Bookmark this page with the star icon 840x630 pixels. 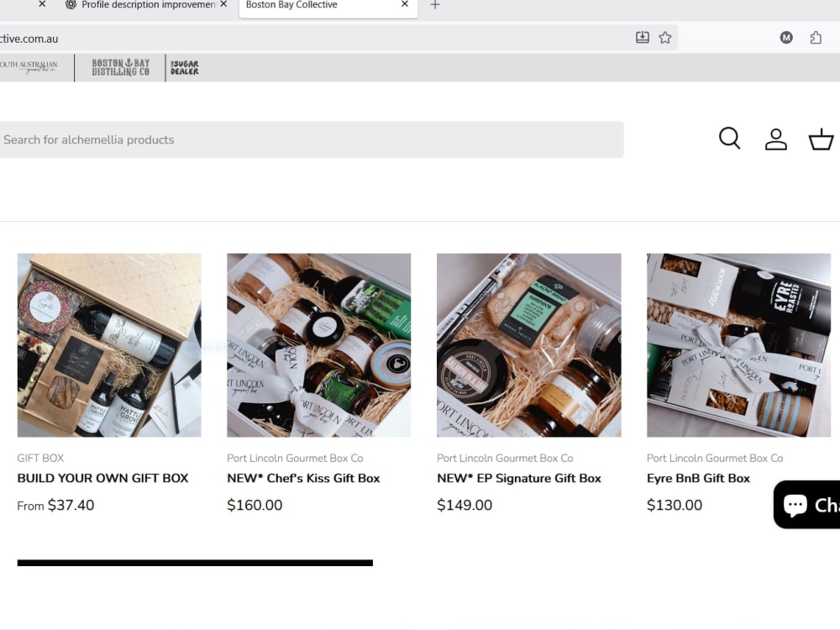[x=664, y=38]
